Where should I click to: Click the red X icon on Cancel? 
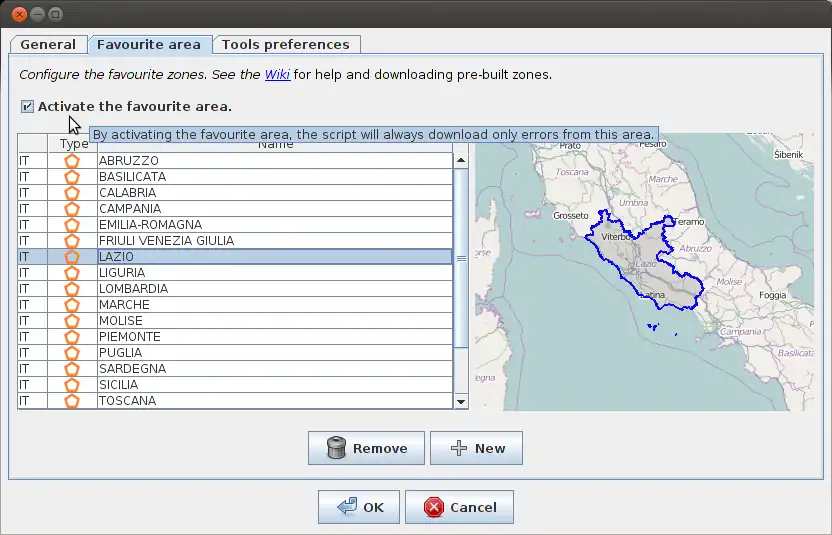pyautogui.click(x=434, y=507)
